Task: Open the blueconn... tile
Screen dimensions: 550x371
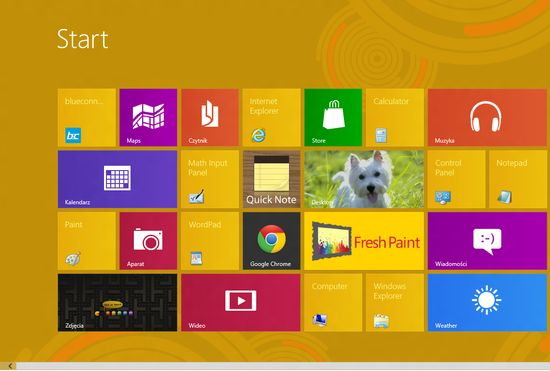Action: click(x=87, y=117)
